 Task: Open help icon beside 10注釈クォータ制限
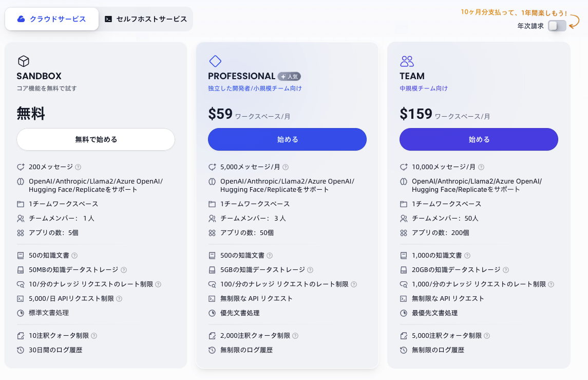pyautogui.click(x=94, y=336)
